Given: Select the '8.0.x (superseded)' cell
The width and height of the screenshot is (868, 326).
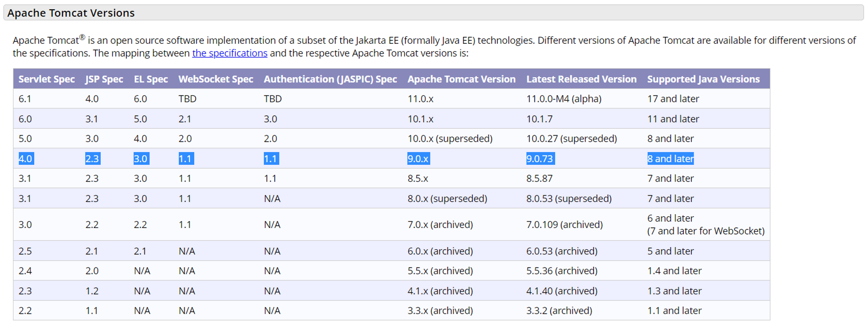Looking at the screenshot, I should point(447,199).
